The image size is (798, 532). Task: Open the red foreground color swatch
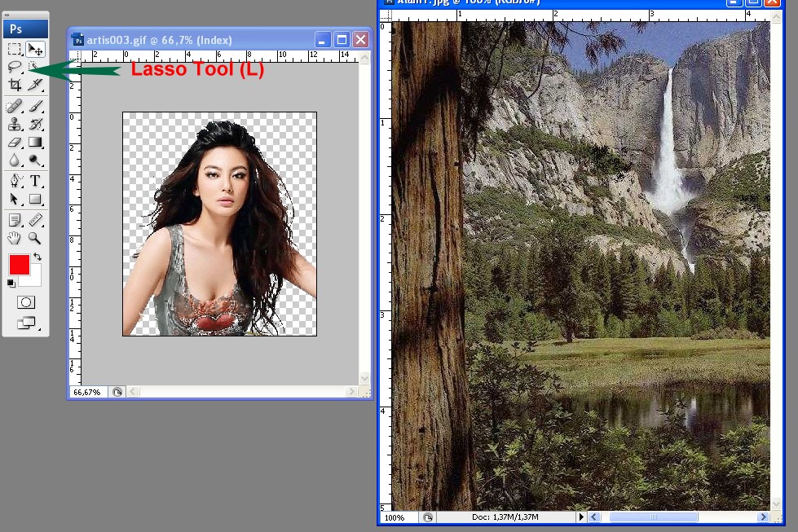click(x=20, y=265)
